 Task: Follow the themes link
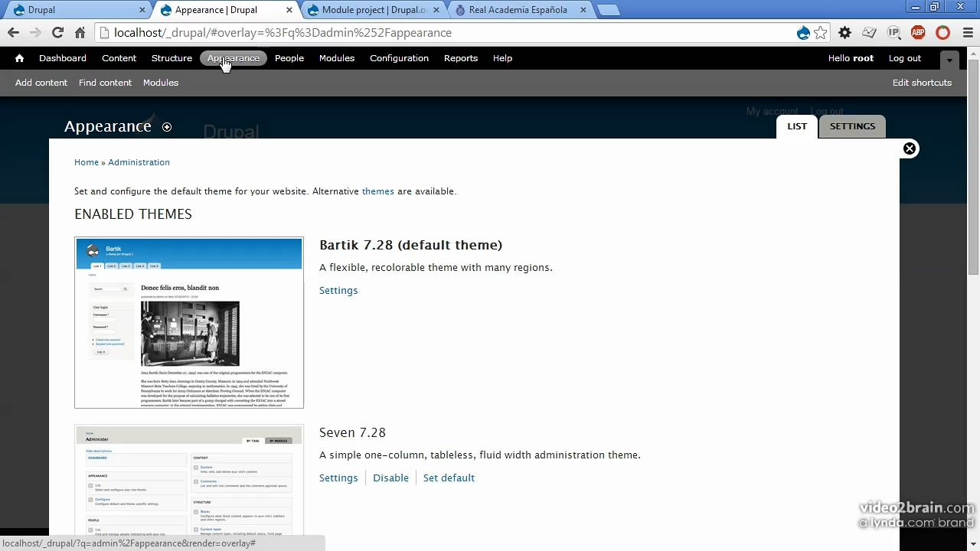378,191
